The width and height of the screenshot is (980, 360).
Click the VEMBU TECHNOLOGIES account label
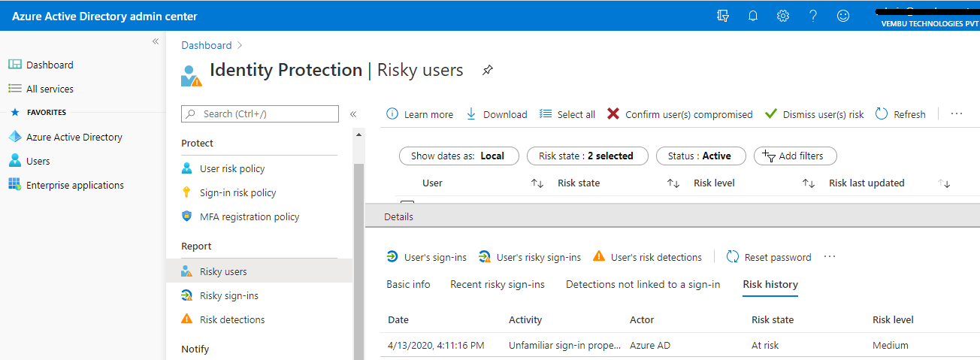pyautogui.click(x=930, y=24)
